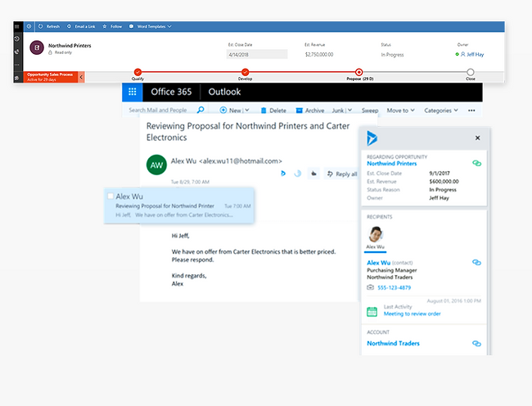Open the Alex Wu contact link
Screen dimensions: 532x406
pyautogui.click(x=378, y=263)
